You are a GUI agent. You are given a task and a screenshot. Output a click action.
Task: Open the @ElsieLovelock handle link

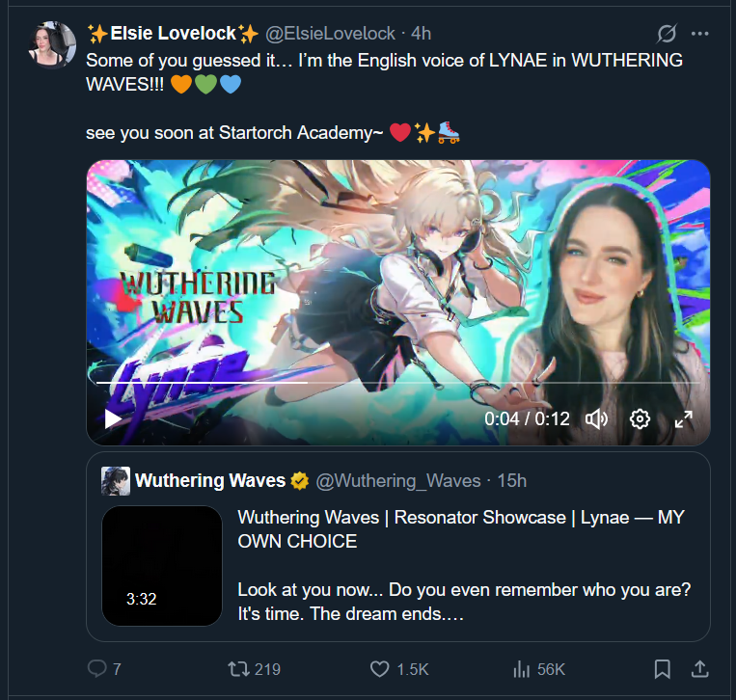[x=331, y=34]
